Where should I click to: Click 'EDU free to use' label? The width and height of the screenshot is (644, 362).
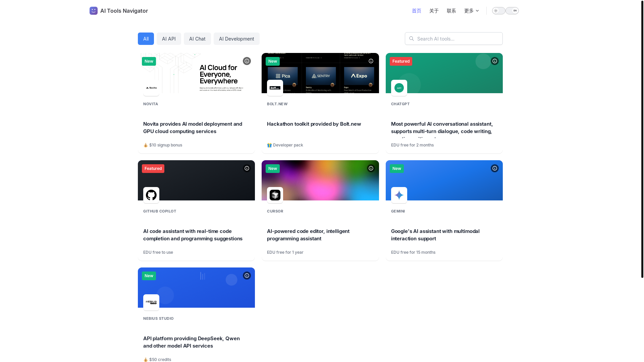click(x=158, y=252)
